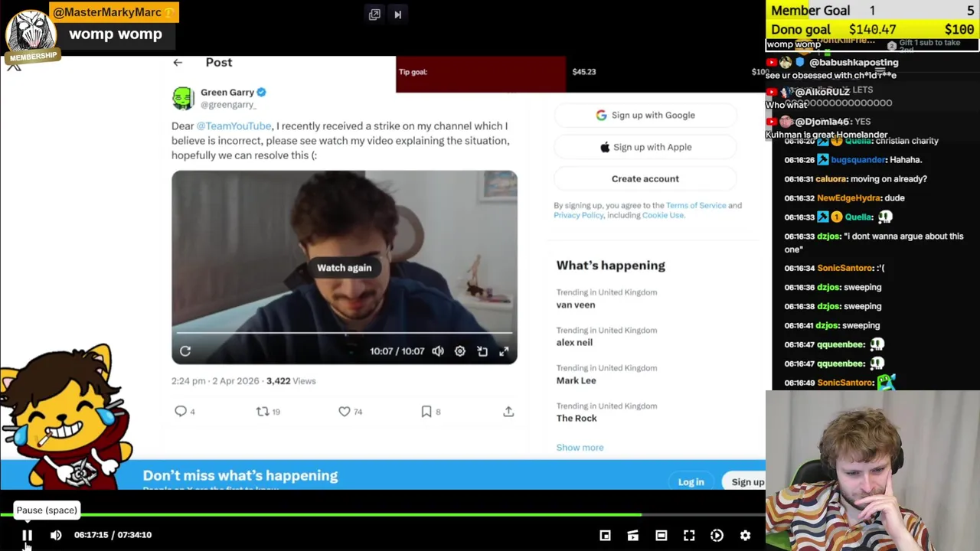Click the Dono goal $140.47 bar
The height and width of the screenshot is (551, 980).
point(873,30)
